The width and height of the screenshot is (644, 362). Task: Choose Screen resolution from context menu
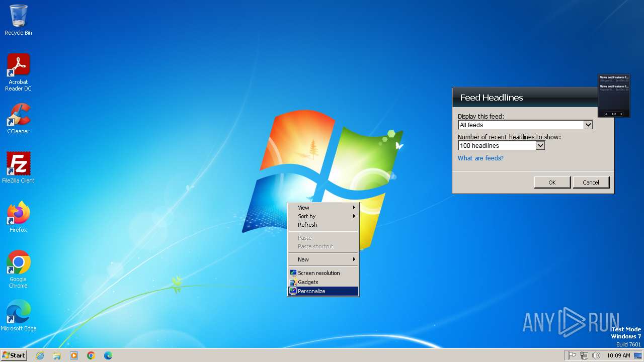coord(323,273)
